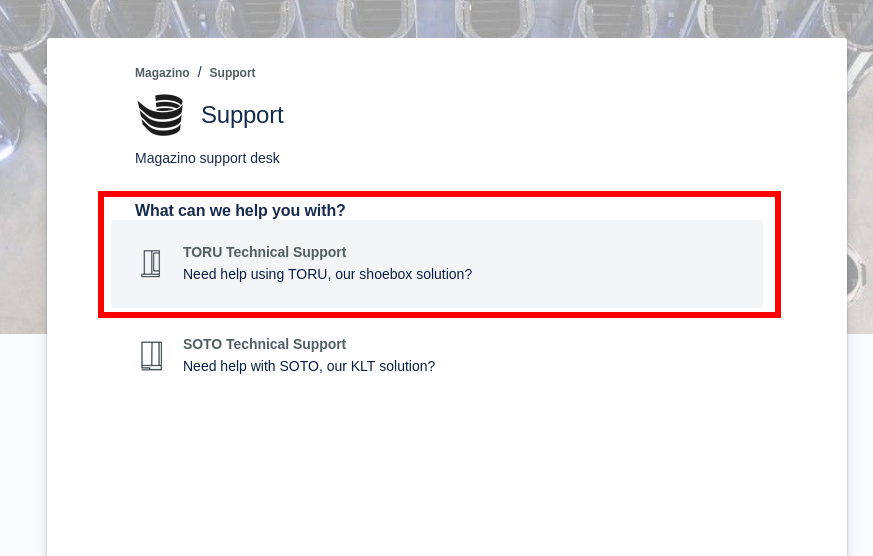Click the large Support page heading
The image size is (873, 556).
tap(242, 115)
